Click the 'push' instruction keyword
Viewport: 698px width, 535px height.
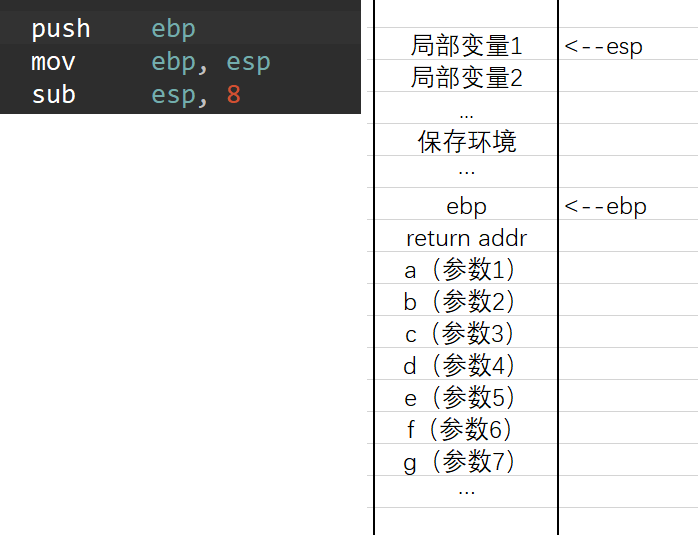click(x=61, y=29)
